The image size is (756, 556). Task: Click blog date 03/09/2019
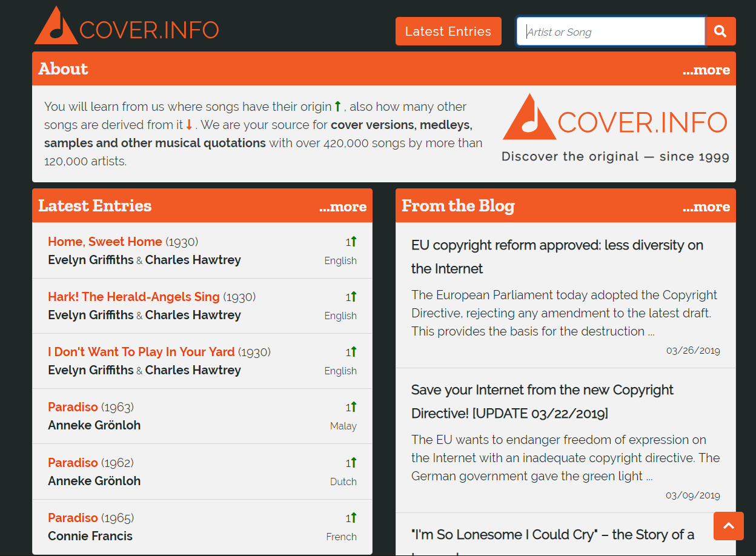coord(693,495)
